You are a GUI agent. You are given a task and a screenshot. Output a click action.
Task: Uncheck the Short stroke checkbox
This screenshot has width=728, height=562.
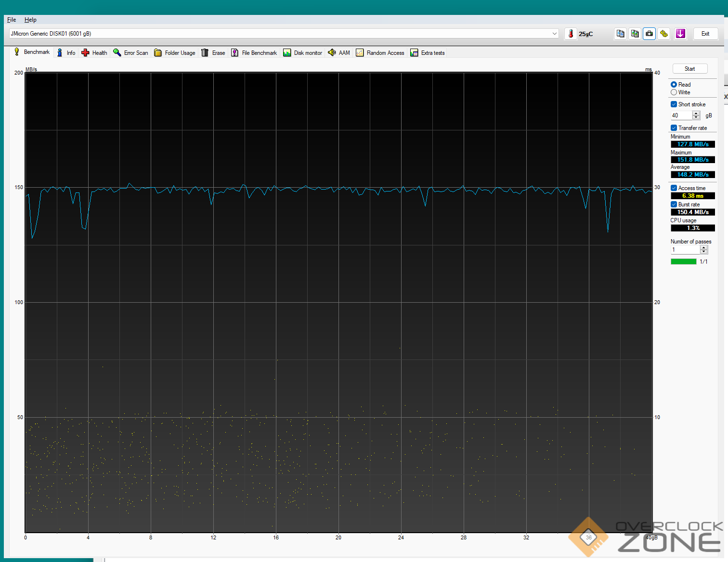[674, 104]
